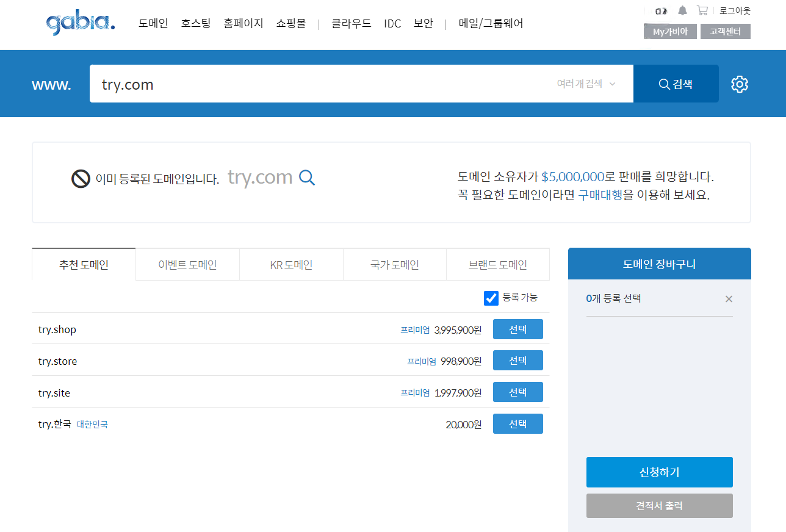Viewport: 786px width, 532px height.
Task: Switch to KR 도메인 tab
Action: pyautogui.click(x=291, y=265)
